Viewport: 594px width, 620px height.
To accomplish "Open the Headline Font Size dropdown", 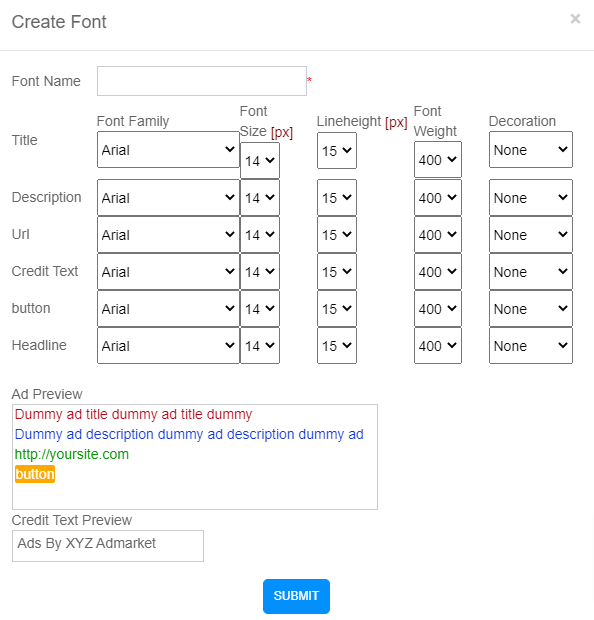I will tap(260, 346).
